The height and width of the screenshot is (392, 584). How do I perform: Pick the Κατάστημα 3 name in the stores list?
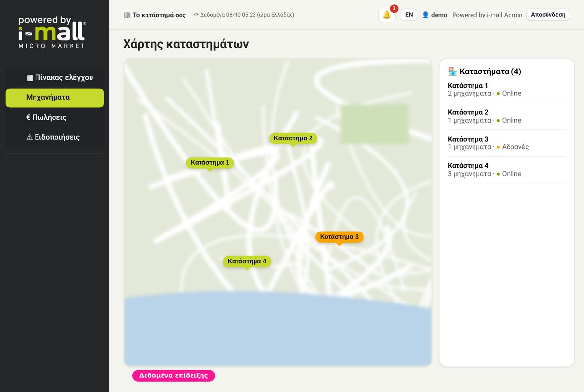(468, 139)
